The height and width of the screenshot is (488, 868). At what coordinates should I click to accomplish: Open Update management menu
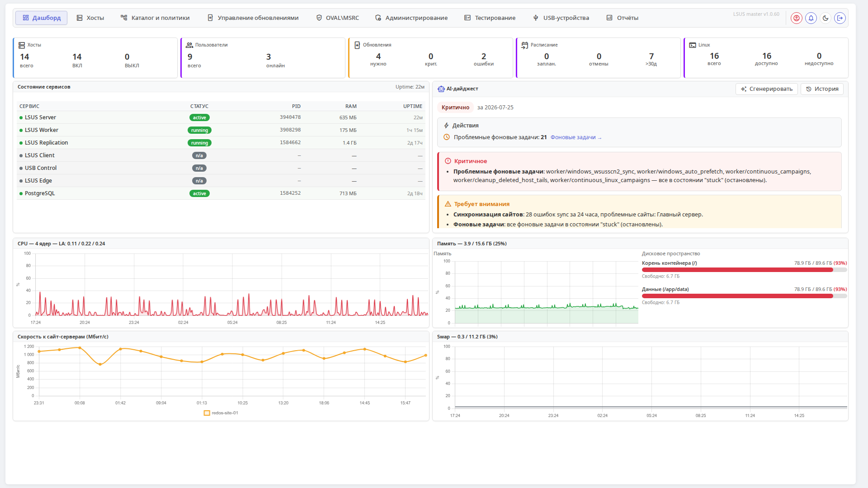tap(253, 18)
